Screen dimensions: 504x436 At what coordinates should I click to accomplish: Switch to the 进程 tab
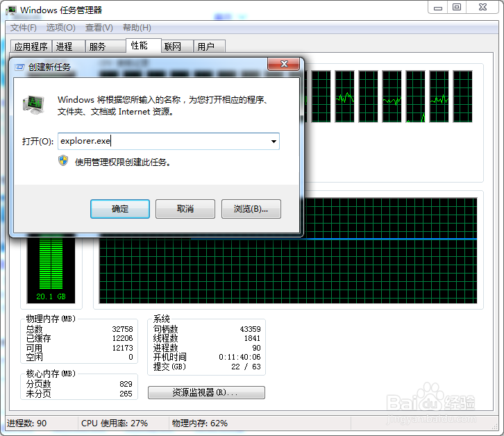(69, 47)
